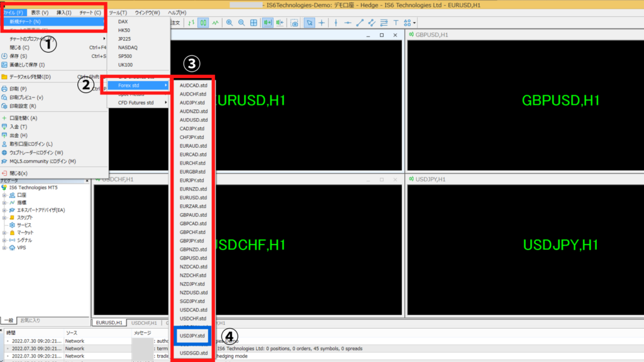Select サービス item in Navigator
Viewport: 644px width, 362px height.
(x=24, y=226)
